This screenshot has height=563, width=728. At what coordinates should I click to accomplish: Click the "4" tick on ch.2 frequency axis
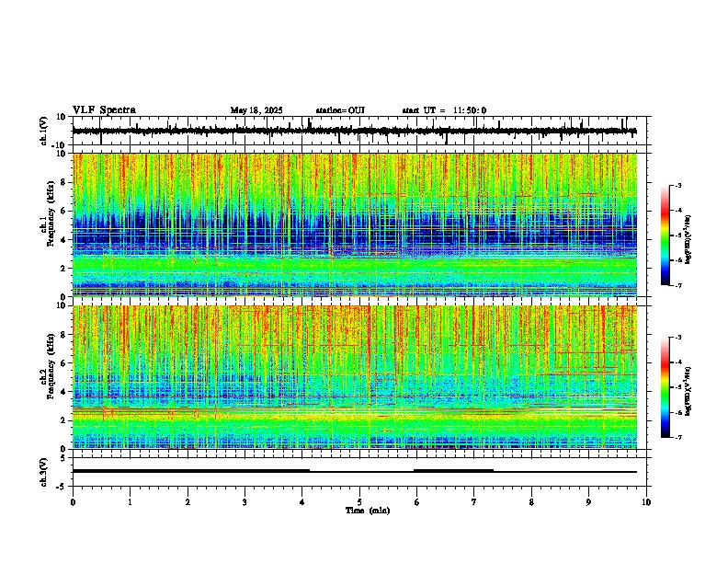(65, 392)
